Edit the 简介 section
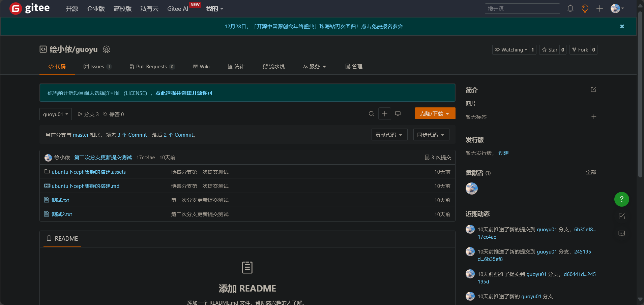The height and width of the screenshot is (305, 644). pyautogui.click(x=593, y=90)
